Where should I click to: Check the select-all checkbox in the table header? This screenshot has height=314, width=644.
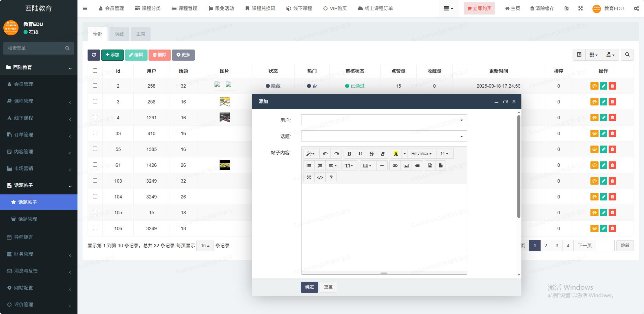coord(95,71)
